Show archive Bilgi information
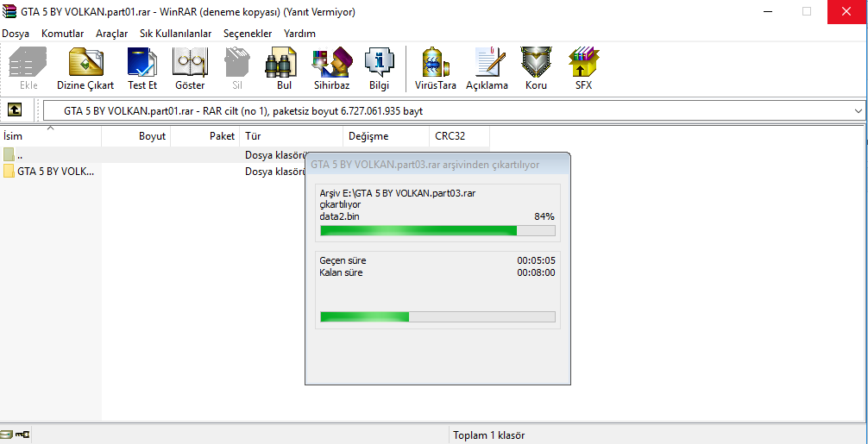 click(x=379, y=69)
